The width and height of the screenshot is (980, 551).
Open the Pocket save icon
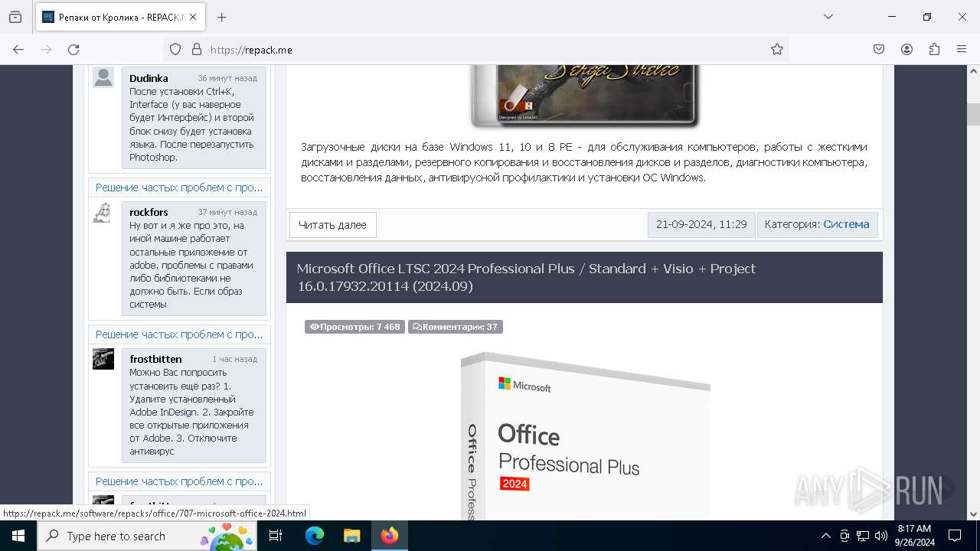pyautogui.click(x=879, y=49)
